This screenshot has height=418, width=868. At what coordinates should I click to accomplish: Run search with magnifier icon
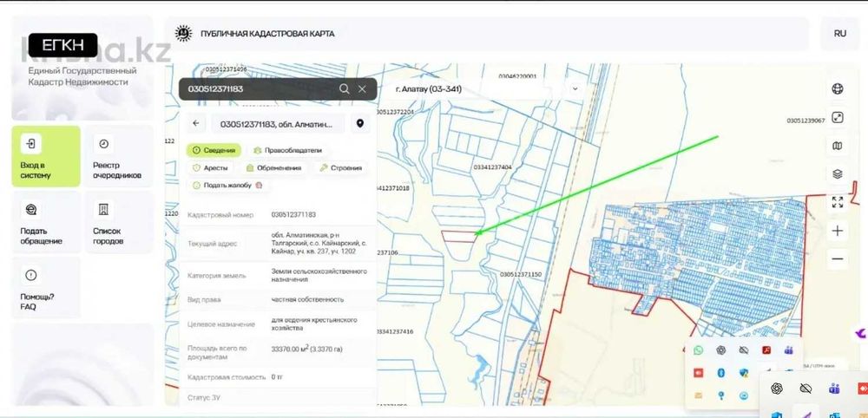[x=345, y=89]
